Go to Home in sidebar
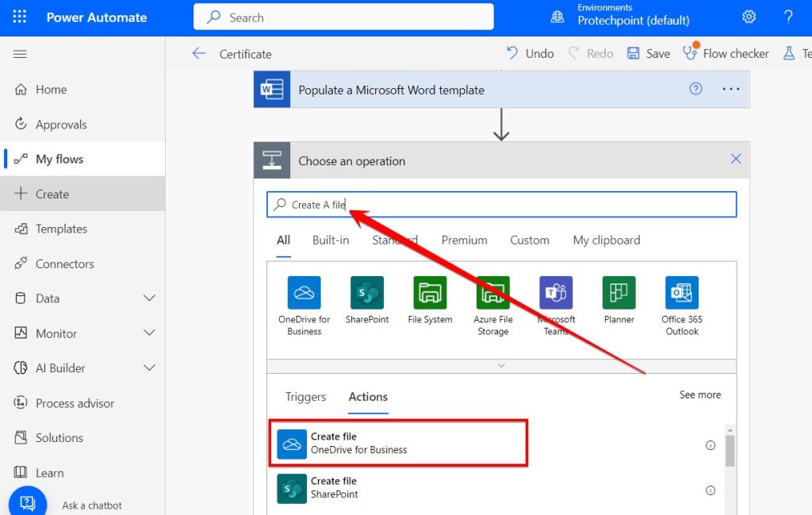Viewport: 812px width, 515px height. (x=82, y=90)
